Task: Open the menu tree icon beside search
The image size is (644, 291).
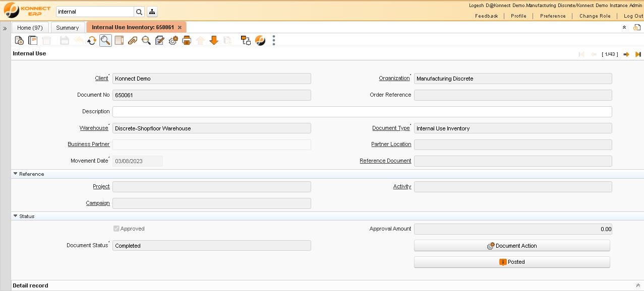Action: click(152, 12)
